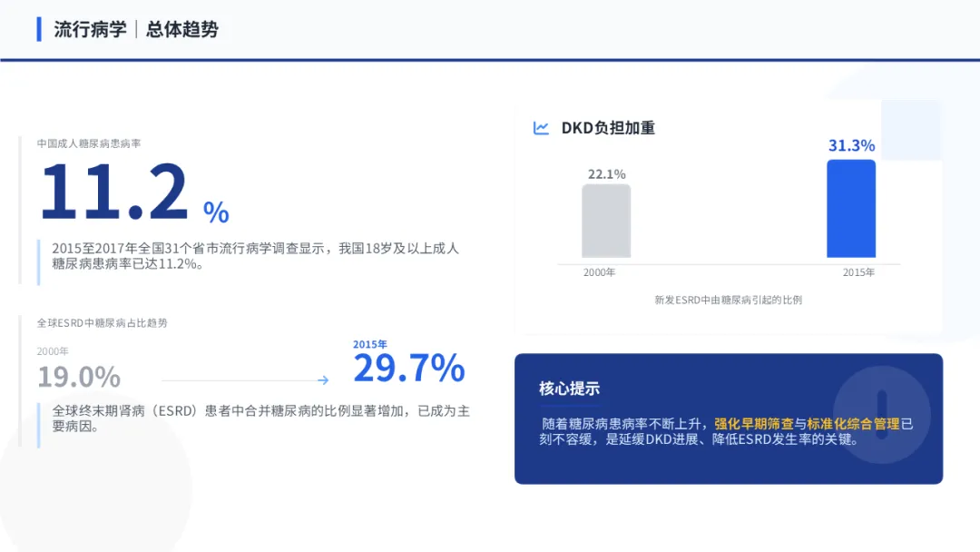
Task: Click the DKD负担加重 chart heading
Action: 608,128
